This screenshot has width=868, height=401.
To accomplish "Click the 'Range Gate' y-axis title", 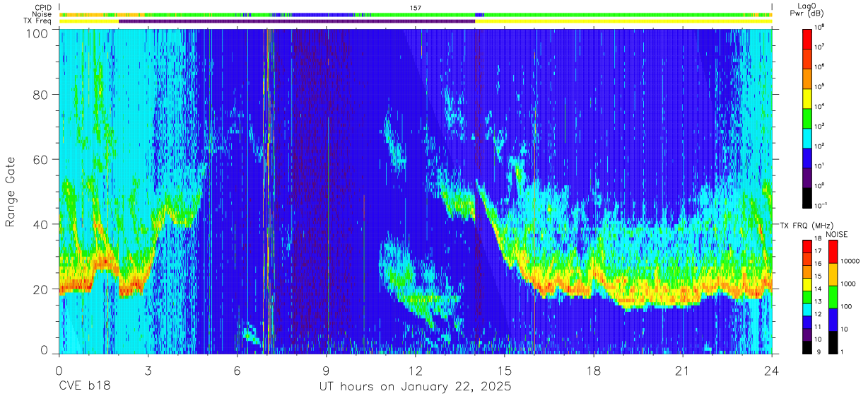I will pos(11,192).
